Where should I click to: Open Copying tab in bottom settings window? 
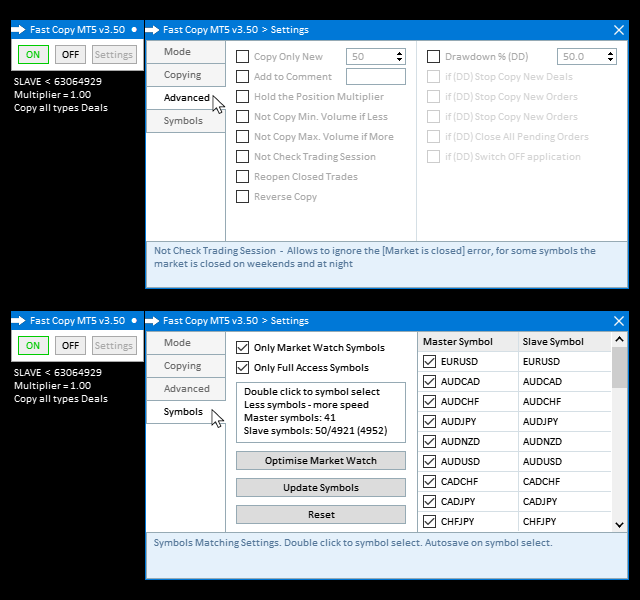[186, 366]
